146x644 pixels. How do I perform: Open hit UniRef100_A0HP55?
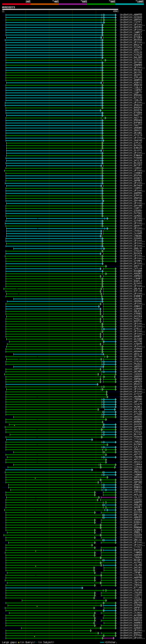131,15
